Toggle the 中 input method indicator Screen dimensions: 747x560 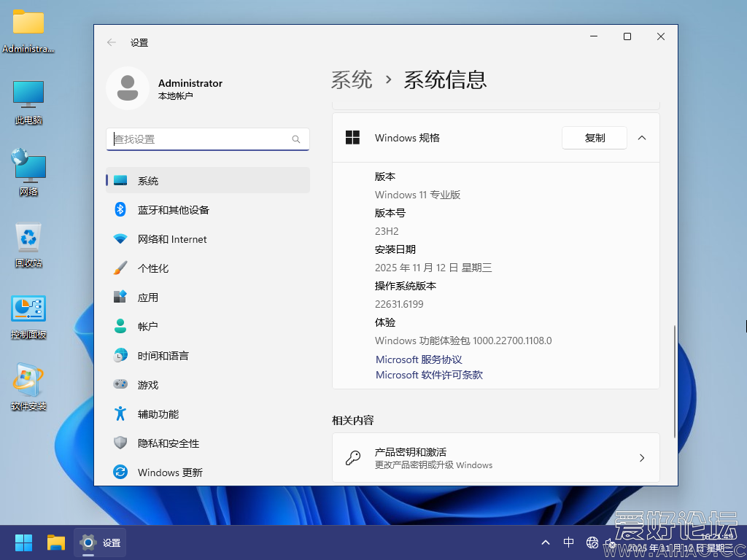tap(568, 542)
